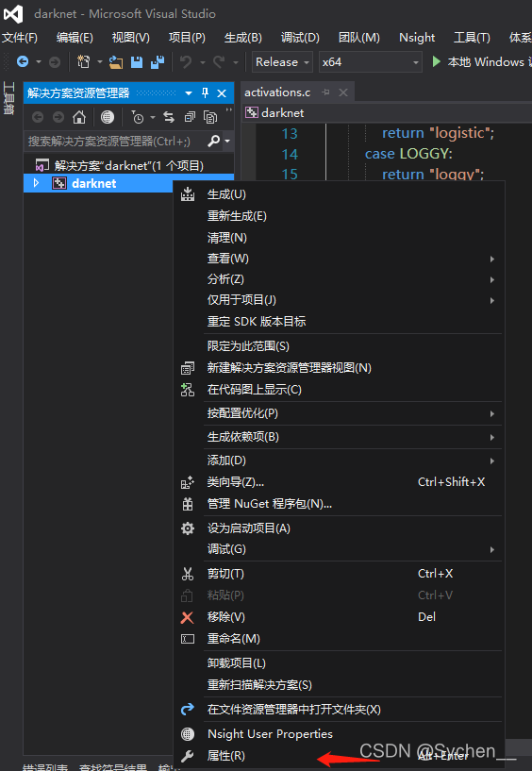The height and width of the screenshot is (771, 532).
Task: Click the Save All icon
Action: click(x=158, y=62)
